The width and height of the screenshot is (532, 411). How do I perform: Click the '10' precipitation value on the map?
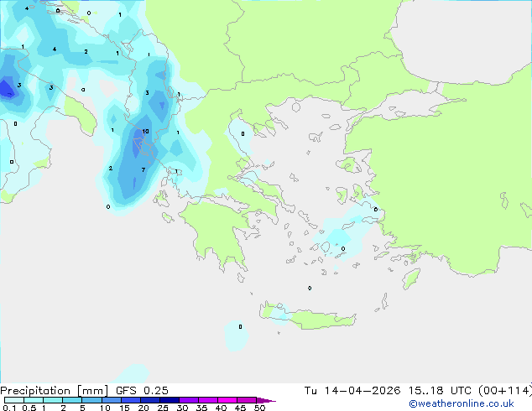tap(145, 131)
